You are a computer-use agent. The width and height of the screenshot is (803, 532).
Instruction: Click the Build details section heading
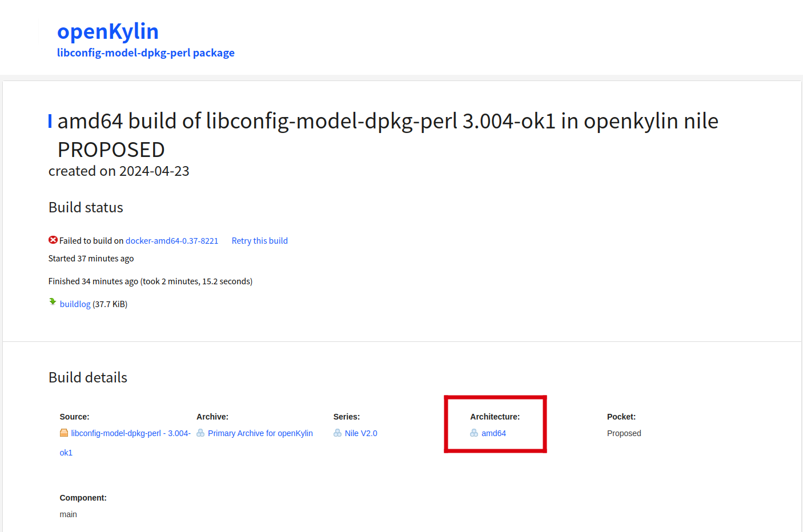(88, 377)
